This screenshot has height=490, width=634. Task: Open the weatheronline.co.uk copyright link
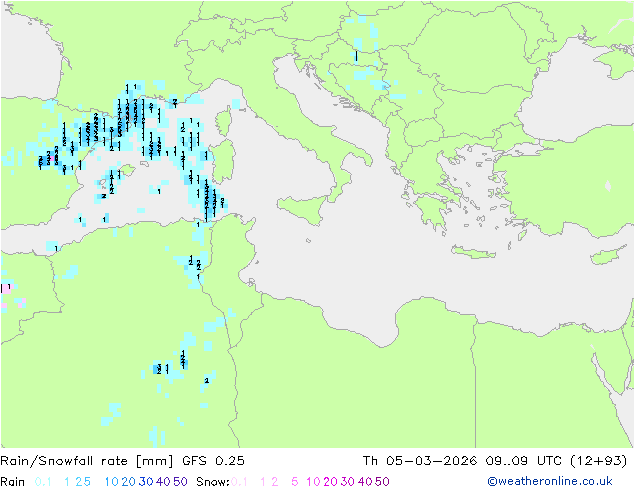click(x=549, y=481)
